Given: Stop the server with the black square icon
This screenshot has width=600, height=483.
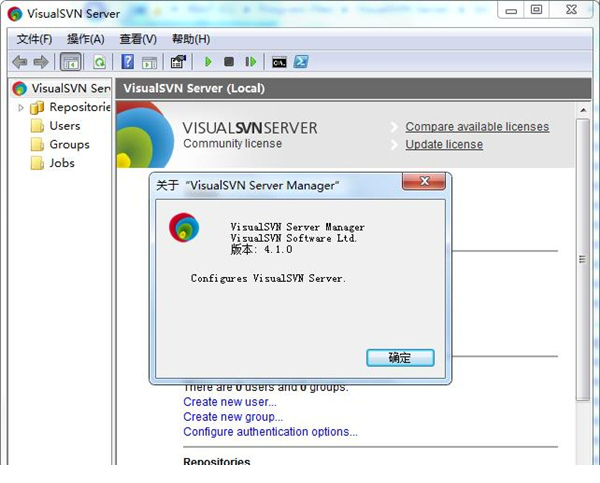Looking at the screenshot, I should pos(229,62).
